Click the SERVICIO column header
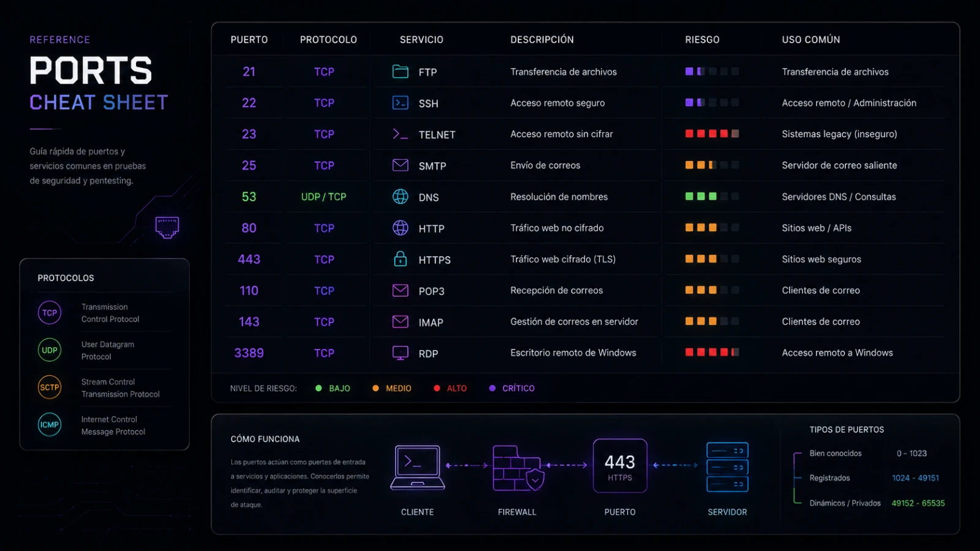 [421, 40]
